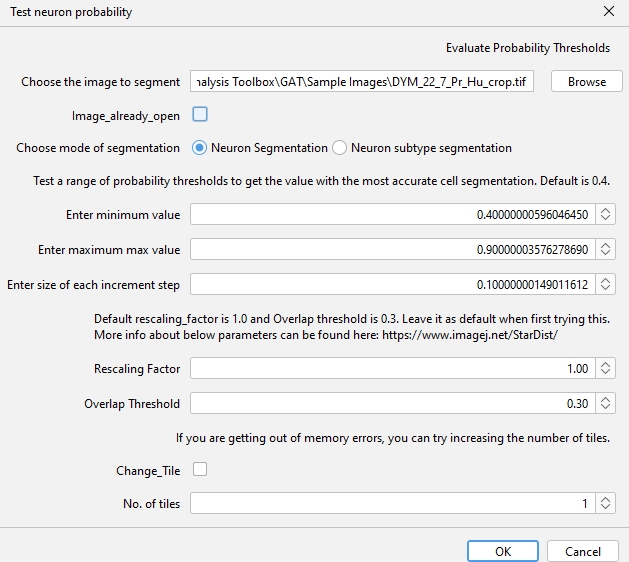Tick the Change_Tile checkbox
629x562 pixels.
coord(200,469)
